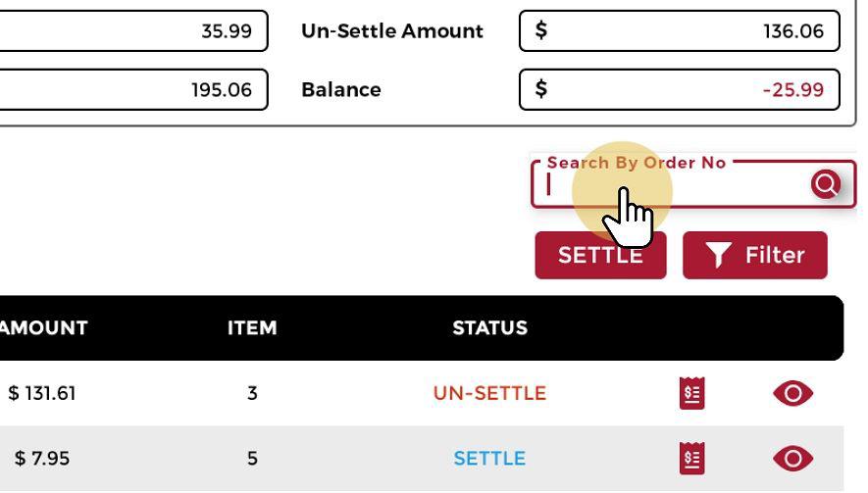This screenshot has width=868, height=493.
Task: Click the item count 5 cell
Action: (252, 459)
